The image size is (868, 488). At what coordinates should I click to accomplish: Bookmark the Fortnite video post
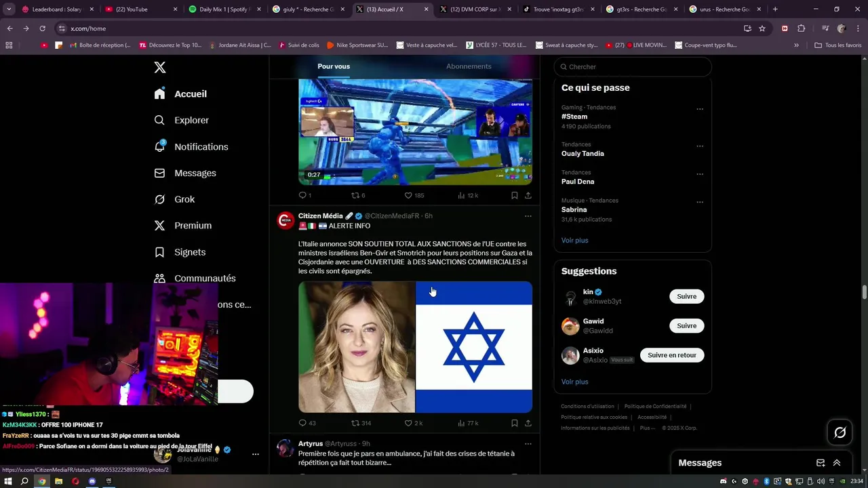click(515, 195)
